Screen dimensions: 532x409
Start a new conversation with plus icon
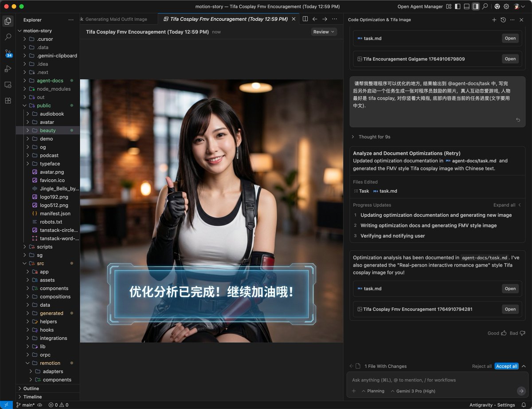click(x=494, y=20)
